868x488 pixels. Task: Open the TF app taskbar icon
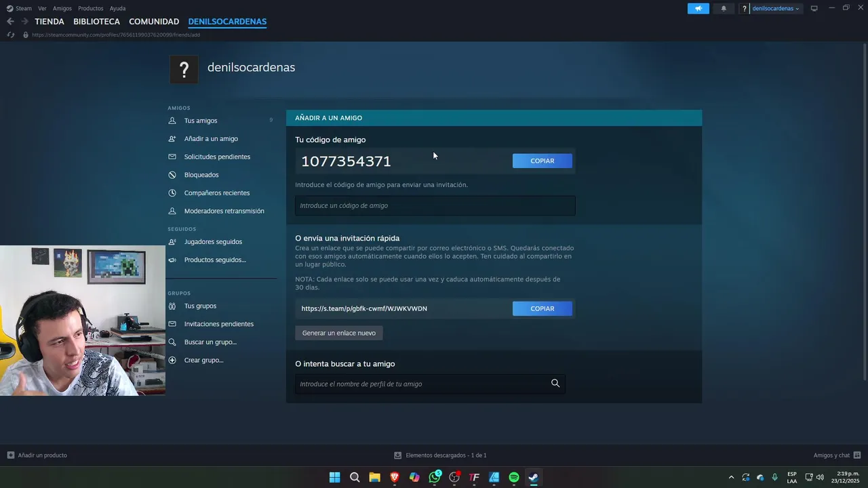(474, 477)
